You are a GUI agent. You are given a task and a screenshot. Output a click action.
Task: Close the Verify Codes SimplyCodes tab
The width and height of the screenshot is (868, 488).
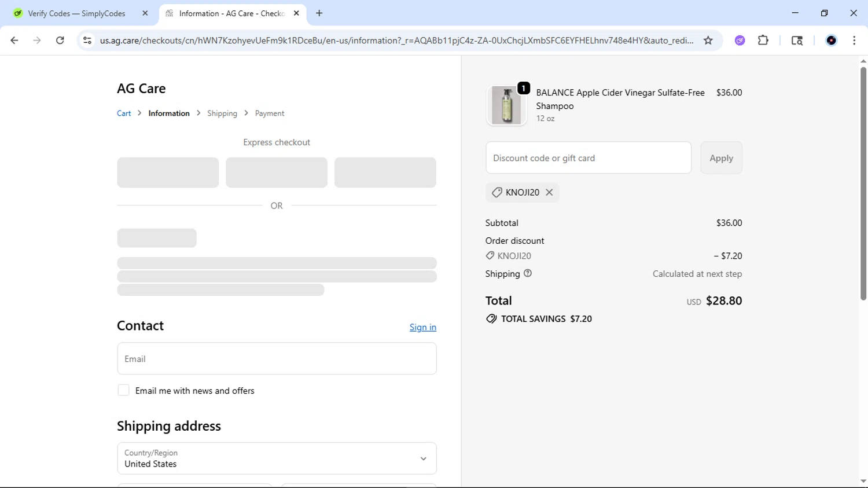coord(145,13)
